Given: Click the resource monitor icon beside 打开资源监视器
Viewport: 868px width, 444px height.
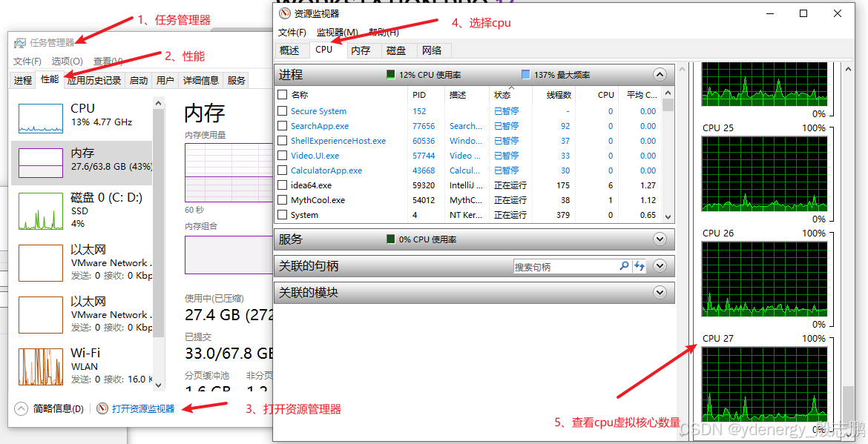Looking at the screenshot, I should point(102,408).
